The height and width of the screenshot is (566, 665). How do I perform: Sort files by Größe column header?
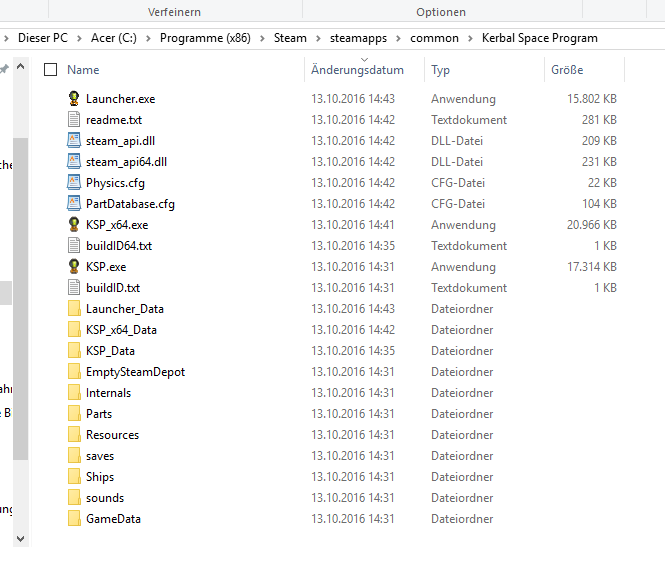[x=567, y=71]
